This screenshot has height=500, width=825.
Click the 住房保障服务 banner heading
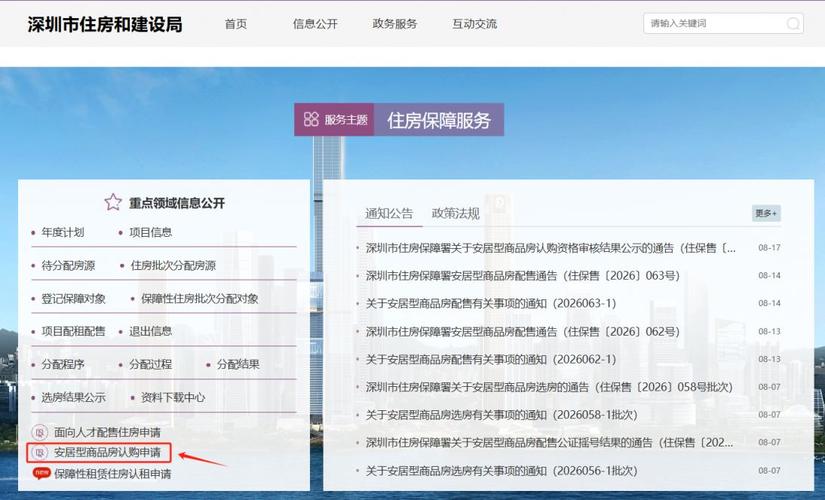pos(439,120)
